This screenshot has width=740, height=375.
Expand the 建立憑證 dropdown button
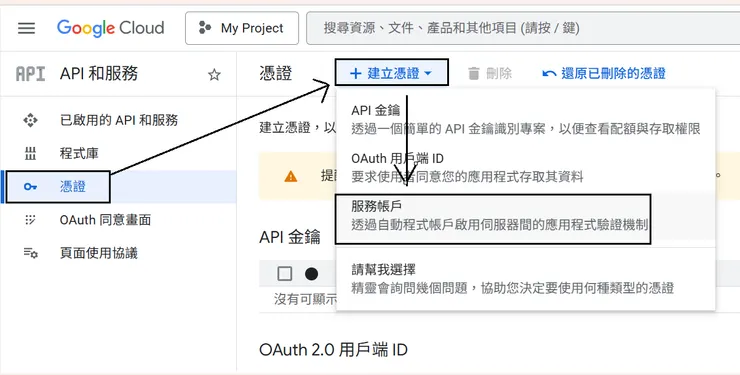391,73
